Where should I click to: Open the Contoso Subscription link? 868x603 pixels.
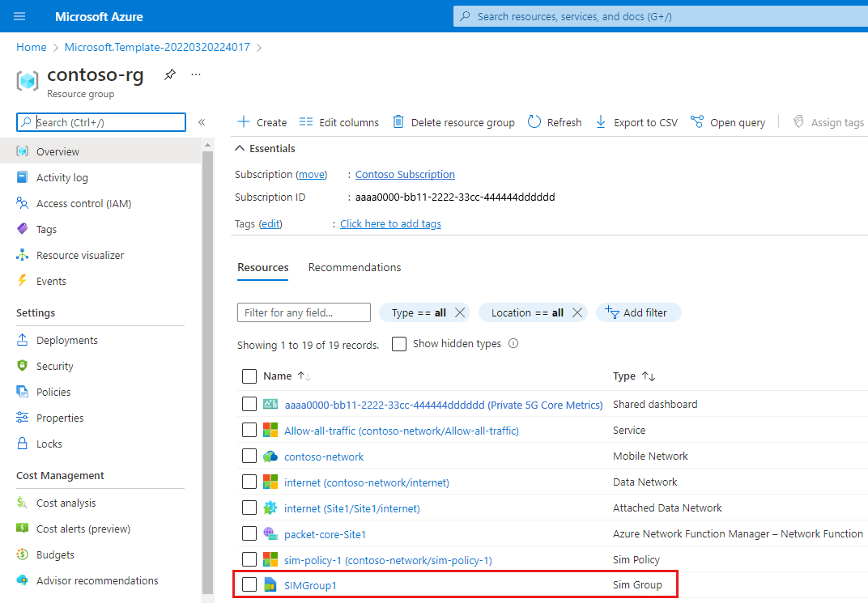pyautogui.click(x=404, y=174)
